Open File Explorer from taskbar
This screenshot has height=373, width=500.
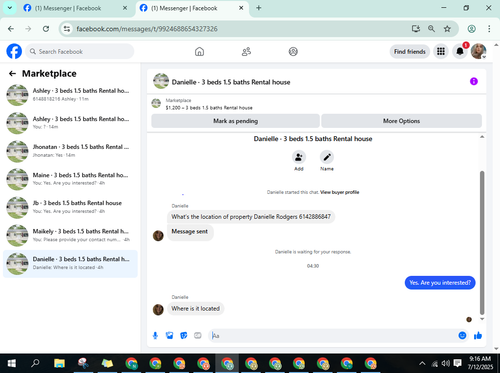coord(59,363)
